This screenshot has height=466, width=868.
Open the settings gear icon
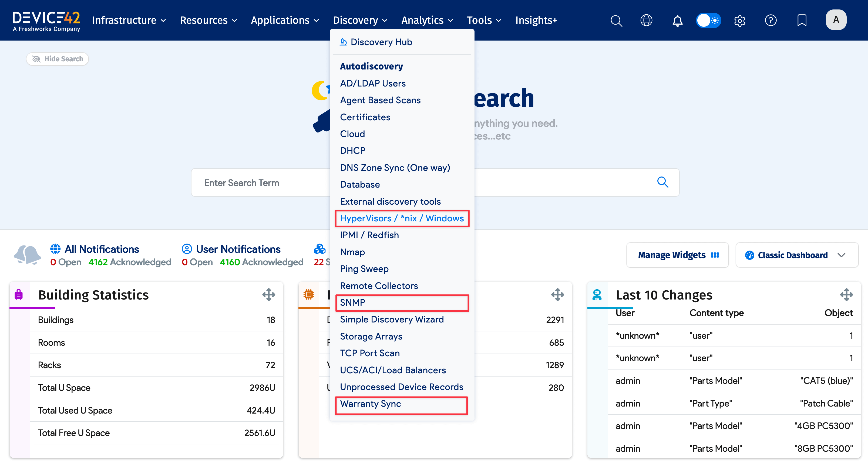pyautogui.click(x=740, y=21)
